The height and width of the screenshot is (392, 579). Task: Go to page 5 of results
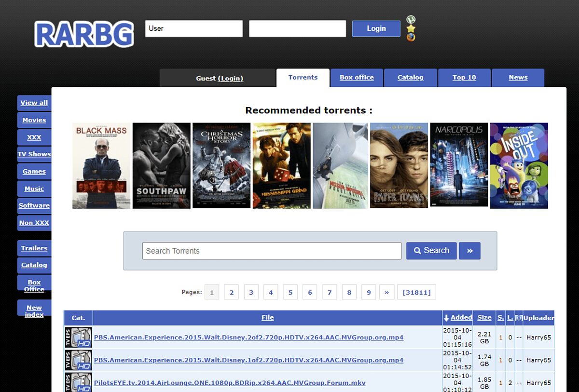(x=290, y=292)
